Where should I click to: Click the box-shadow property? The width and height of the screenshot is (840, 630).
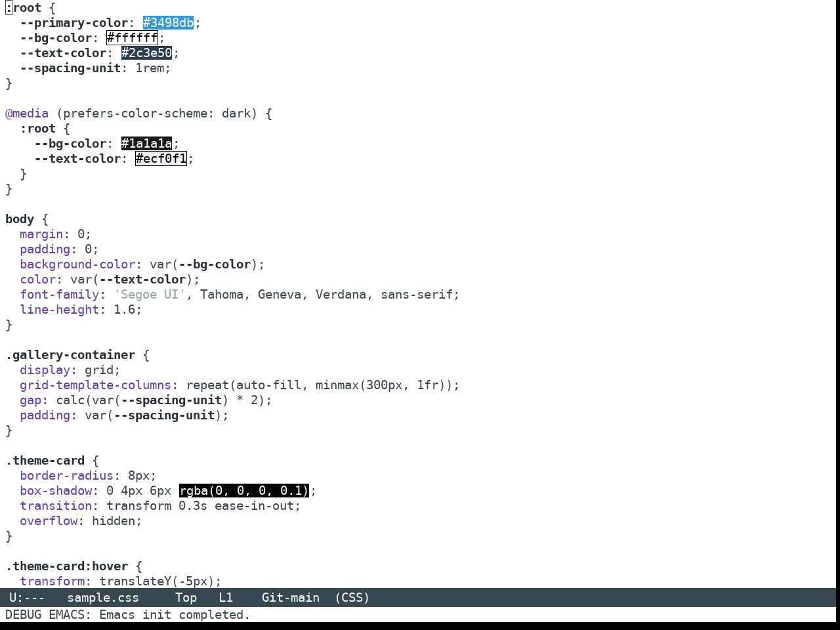pos(56,490)
